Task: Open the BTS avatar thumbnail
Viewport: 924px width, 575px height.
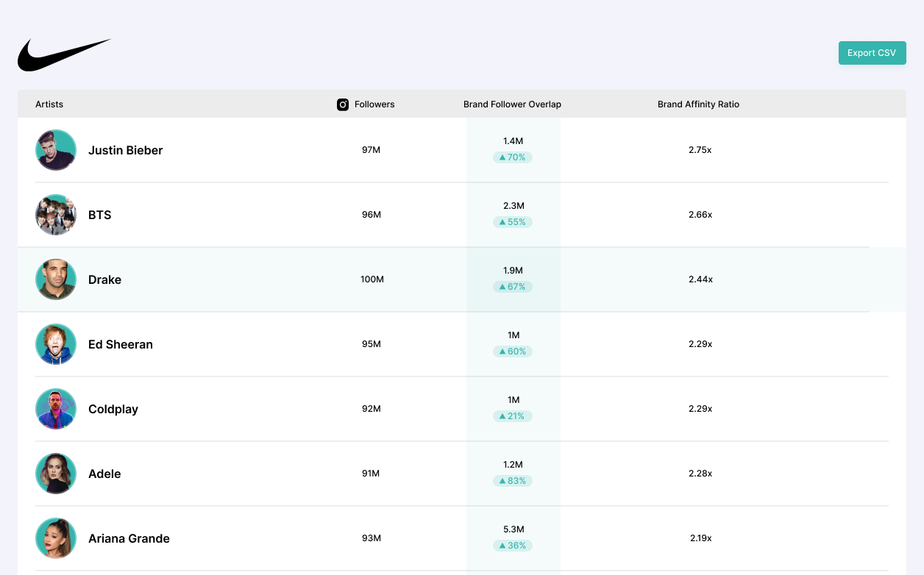Action: [x=56, y=215]
